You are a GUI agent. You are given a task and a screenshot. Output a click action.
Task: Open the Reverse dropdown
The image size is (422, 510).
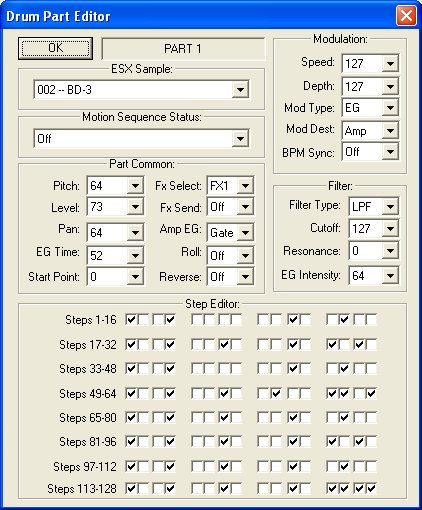pyautogui.click(x=245, y=277)
